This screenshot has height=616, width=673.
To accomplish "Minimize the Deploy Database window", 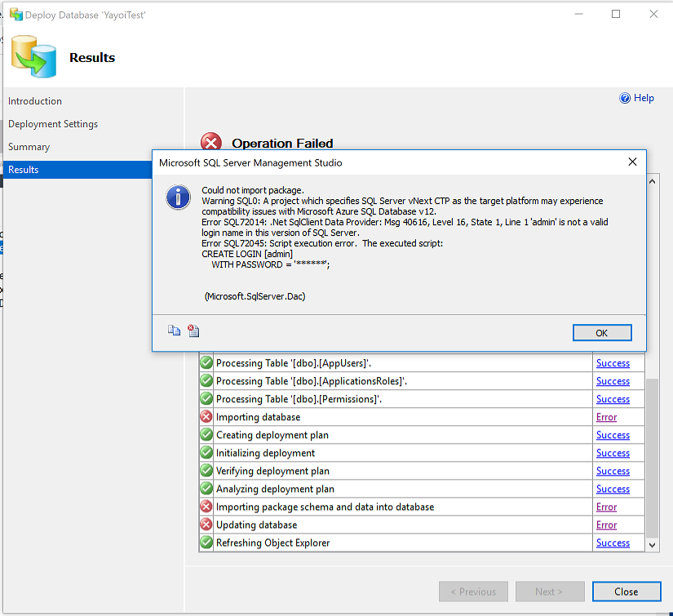I will click(578, 14).
